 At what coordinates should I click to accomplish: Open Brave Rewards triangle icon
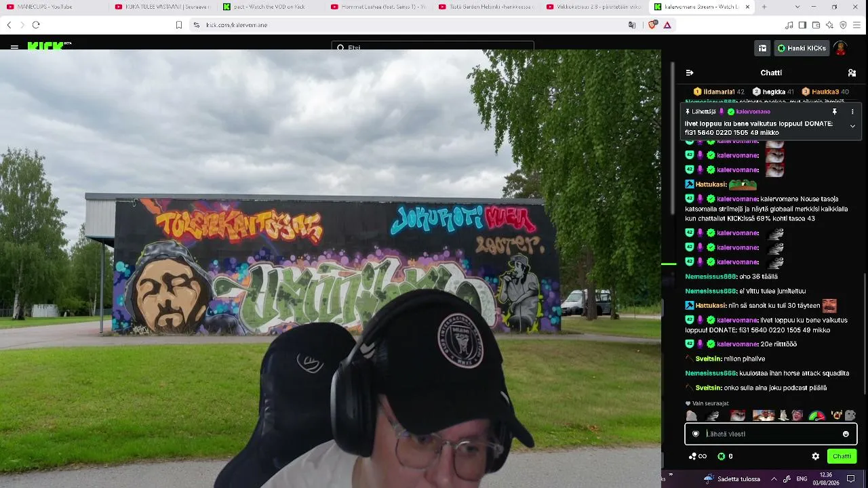pos(667,25)
